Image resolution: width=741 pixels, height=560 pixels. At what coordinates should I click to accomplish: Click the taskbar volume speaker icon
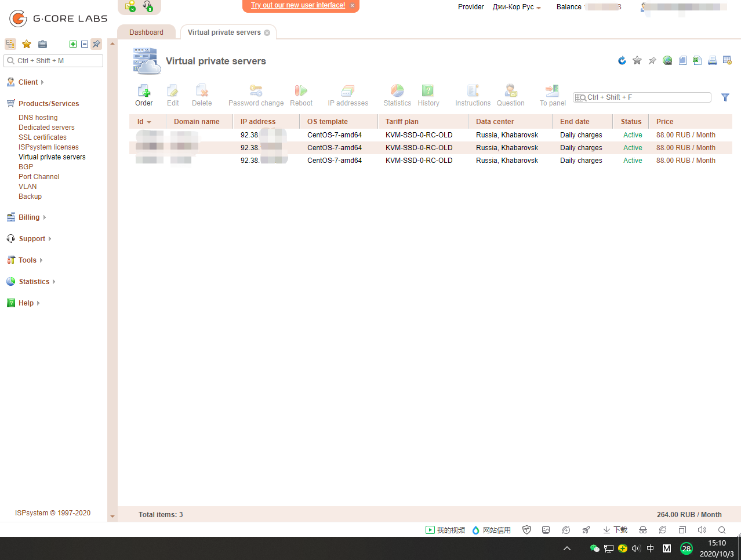pyautogui.click(x=636, y=548)
